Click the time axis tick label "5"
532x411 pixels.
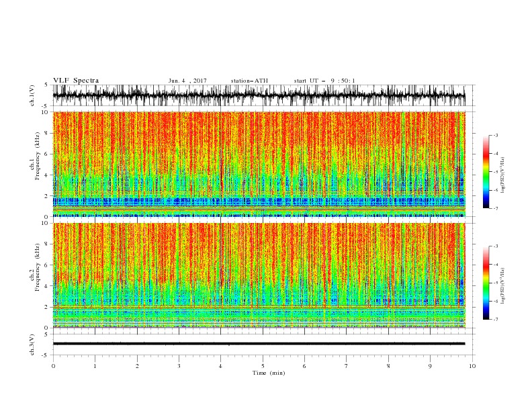coord(263,366)
